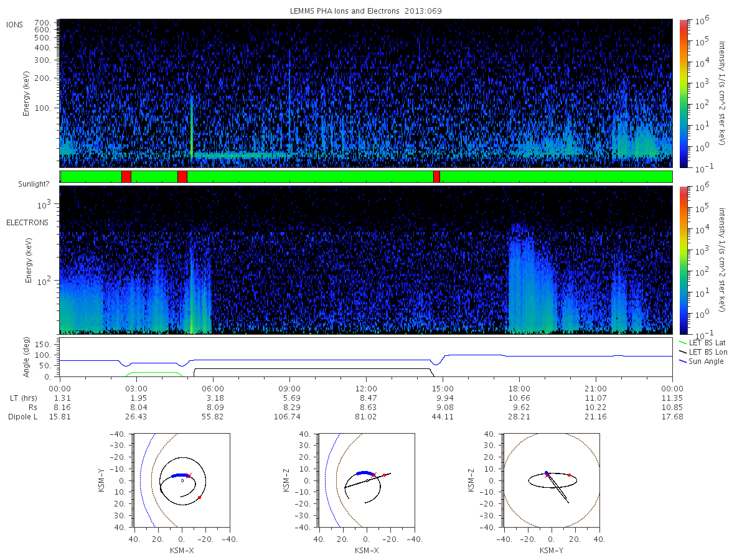747x560 pixels.
Task: Click the first red segment in Sunlight bar
Action: pos(126,177)
